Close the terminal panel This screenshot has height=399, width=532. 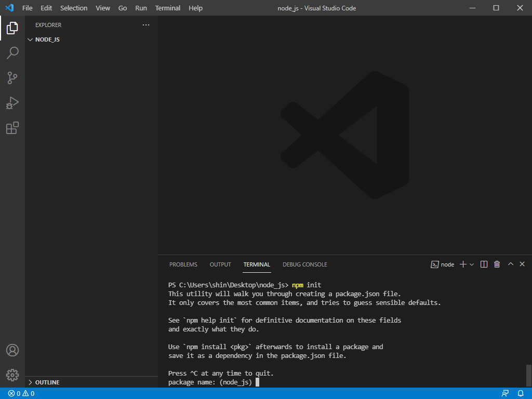tap(522, 264)
